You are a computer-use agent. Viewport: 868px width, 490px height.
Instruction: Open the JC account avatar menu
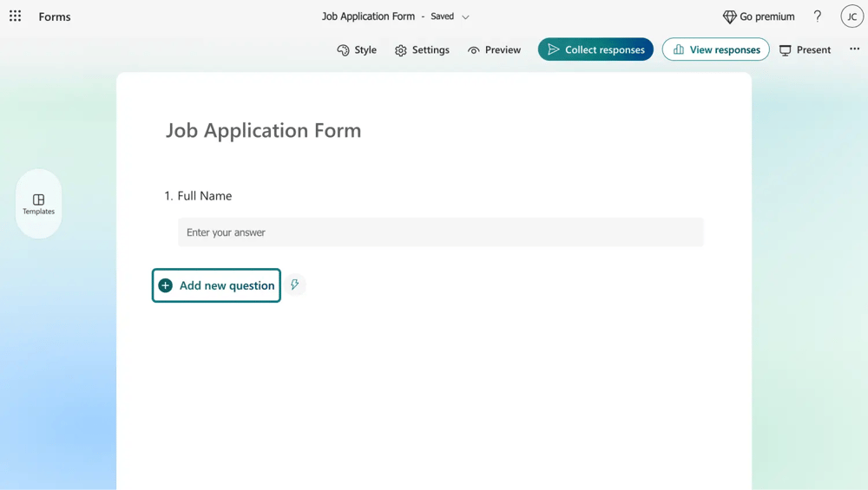coord(852,16)
